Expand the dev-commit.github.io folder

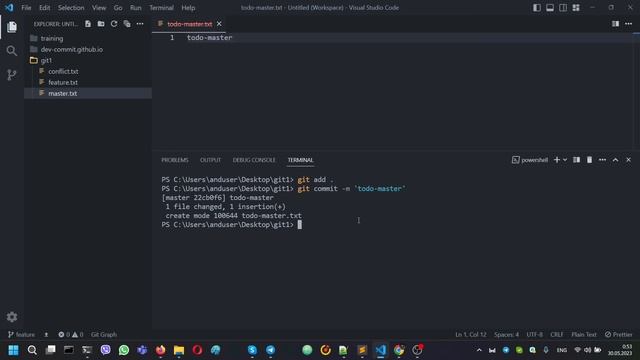(x=88, y=49)
